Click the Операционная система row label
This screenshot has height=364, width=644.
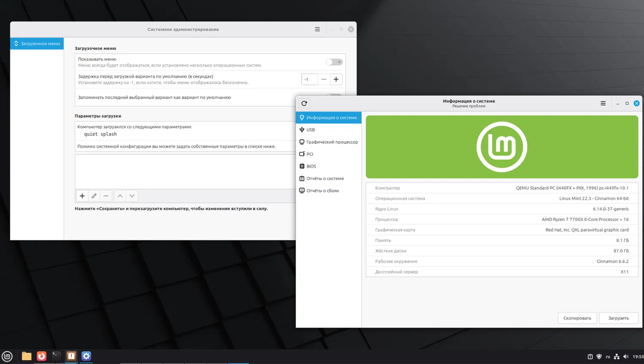[400, 198]
